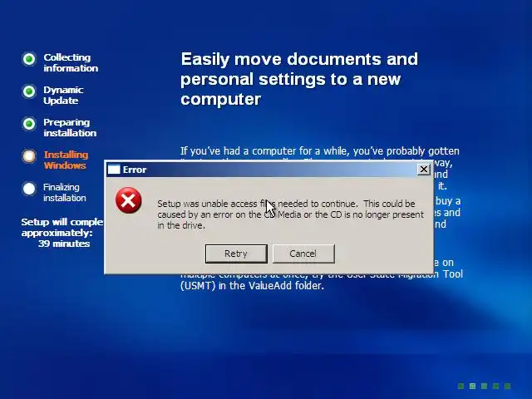Click the Cancel button in Error dialog
The image size is (532, 399).
303,254
